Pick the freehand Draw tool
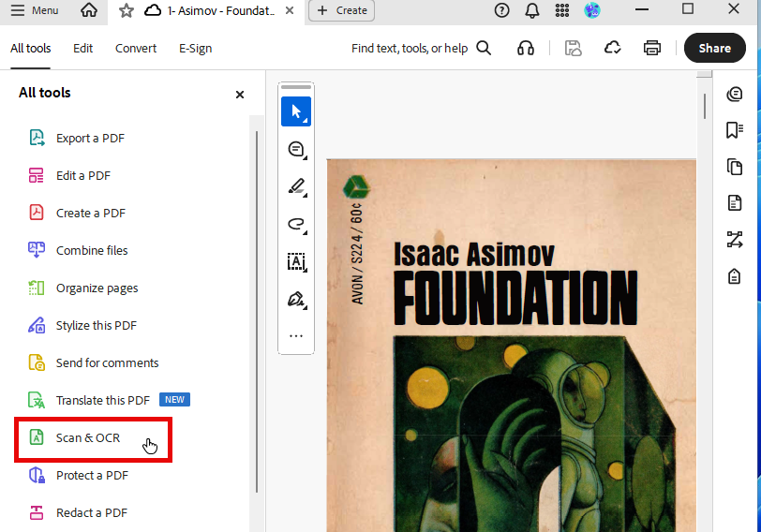Viewport: 761px width, 532px height. click(x=296, y=224)
